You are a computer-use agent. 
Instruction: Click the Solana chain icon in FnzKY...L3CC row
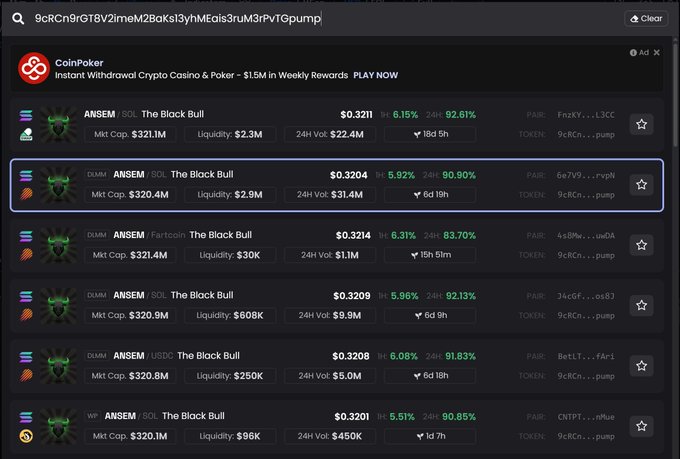pyautogui.click(x=26, y=115)
